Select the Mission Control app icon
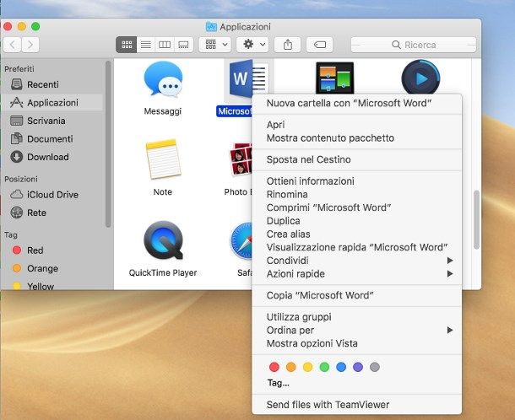The image size is (515, 420). (x=334, y=78)
